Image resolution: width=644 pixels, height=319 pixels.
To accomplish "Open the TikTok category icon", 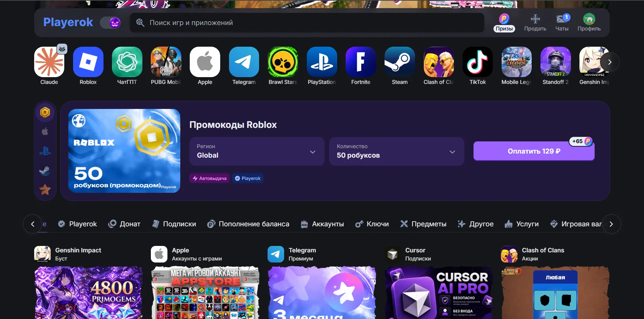I will coord(478,62).
